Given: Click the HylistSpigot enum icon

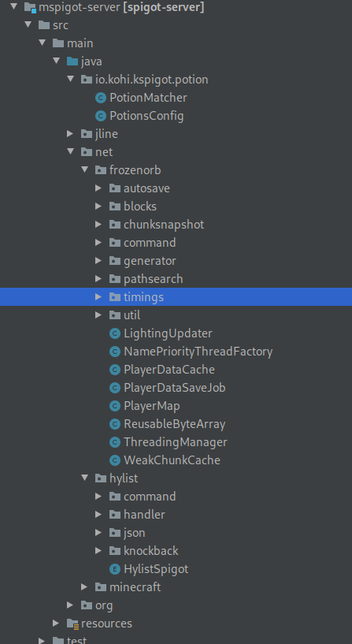Looking at the screenshot, I should pyautogui.click(x=115, y=569).
